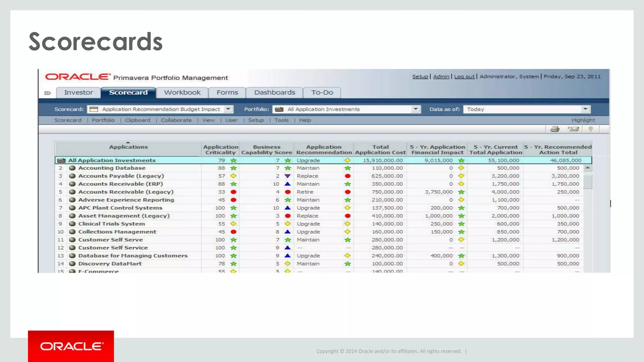The image size is (644, 362).
Task: Open the Scorecard selection dropdown
Action: (x=228, y=109)
